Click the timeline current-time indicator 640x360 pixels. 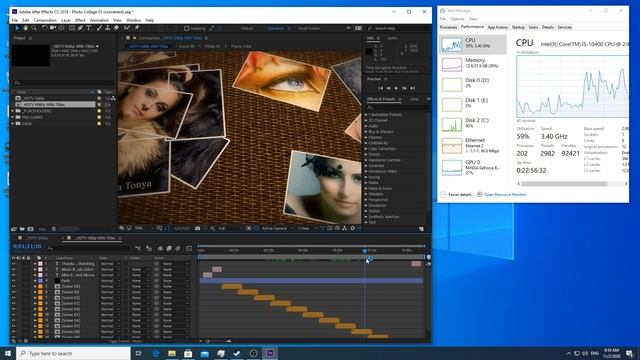tap(364, 251)
